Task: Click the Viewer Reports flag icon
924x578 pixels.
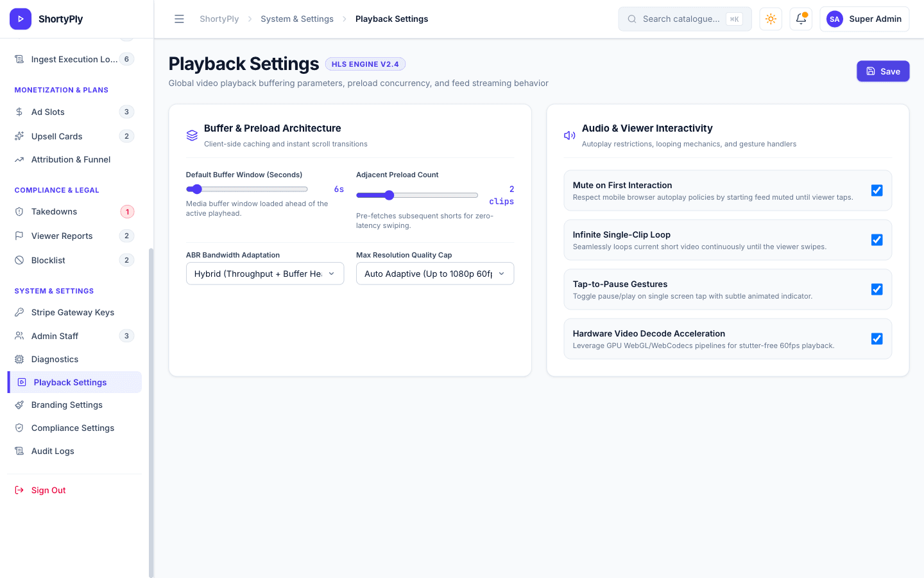Action: (x=19, y=236)
